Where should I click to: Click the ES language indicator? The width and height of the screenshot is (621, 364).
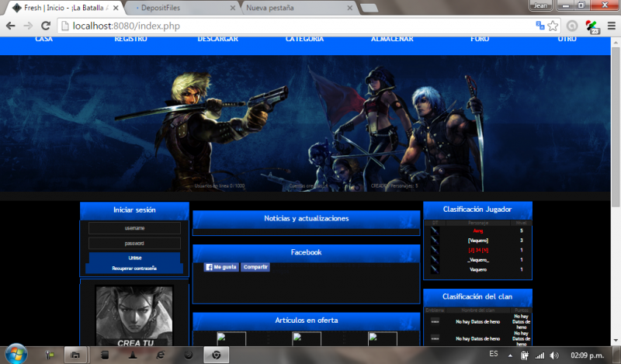pyautogui.click(x=494, y=354)
